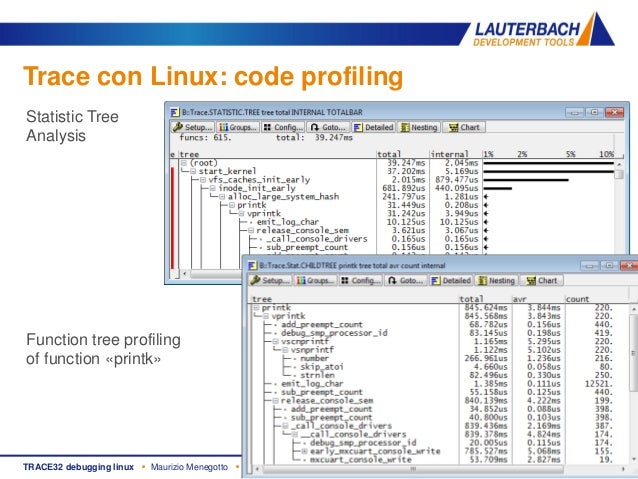The width and height of the screenshot is (638, 479).
Task: Select the skip_atoi tree row
Action: [x=321, y=367]
